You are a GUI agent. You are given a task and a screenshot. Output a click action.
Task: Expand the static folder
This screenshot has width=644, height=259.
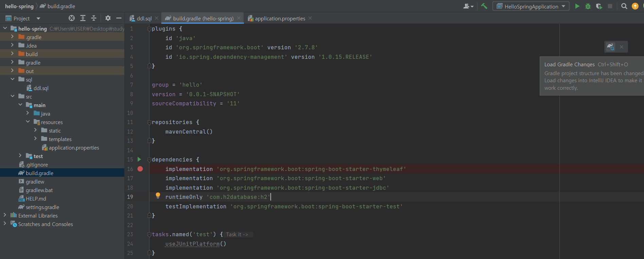35,131
